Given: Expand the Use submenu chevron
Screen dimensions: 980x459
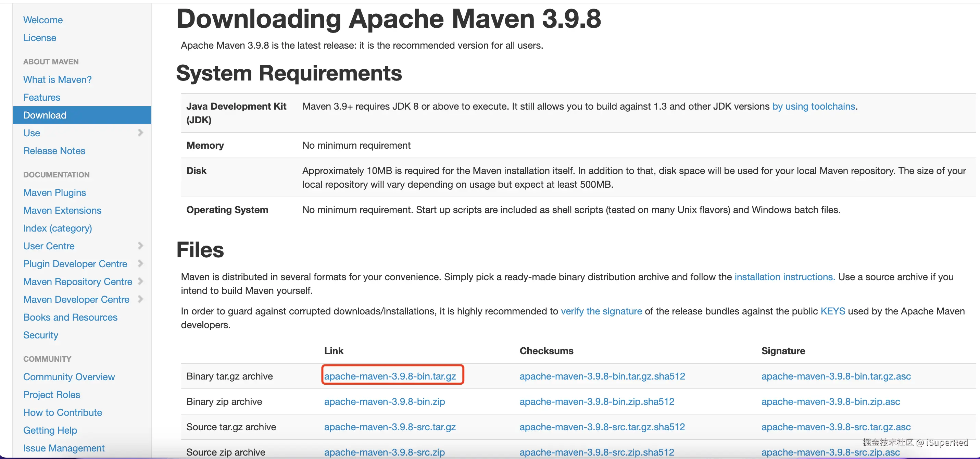Looking at the screenshot, I should pyautogui.click(x=140, y=133).
